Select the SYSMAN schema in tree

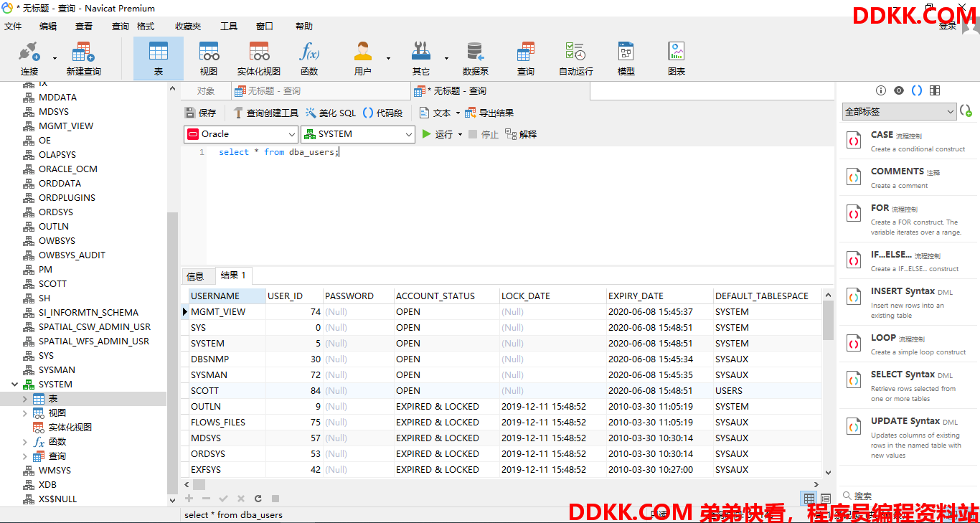pyautogui.click(x=57, y=370)
